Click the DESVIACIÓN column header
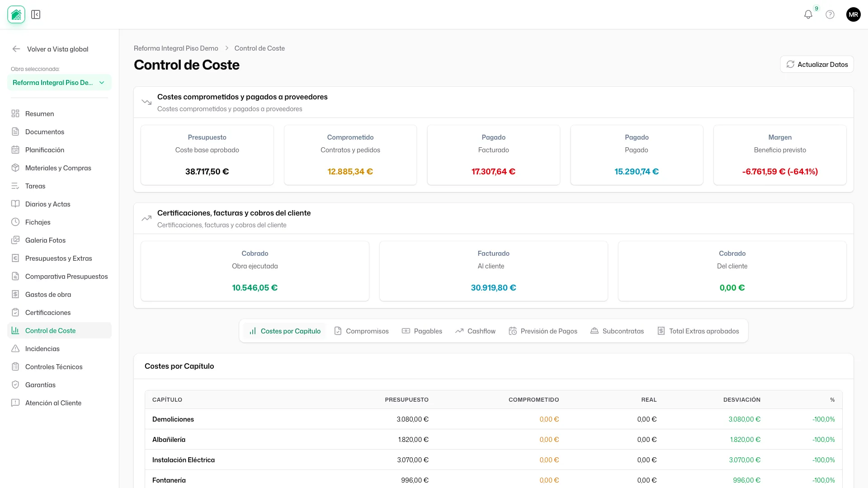 [742, 400]
